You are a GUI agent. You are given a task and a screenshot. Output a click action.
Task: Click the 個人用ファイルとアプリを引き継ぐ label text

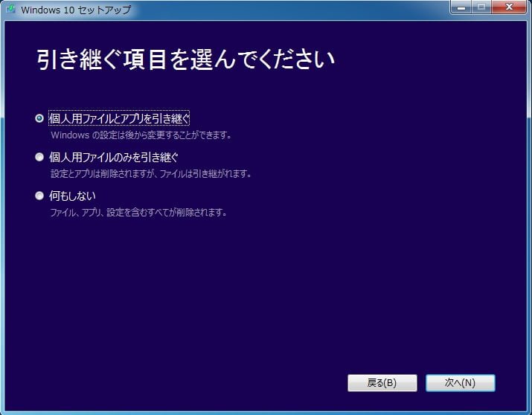pos(119,118)
